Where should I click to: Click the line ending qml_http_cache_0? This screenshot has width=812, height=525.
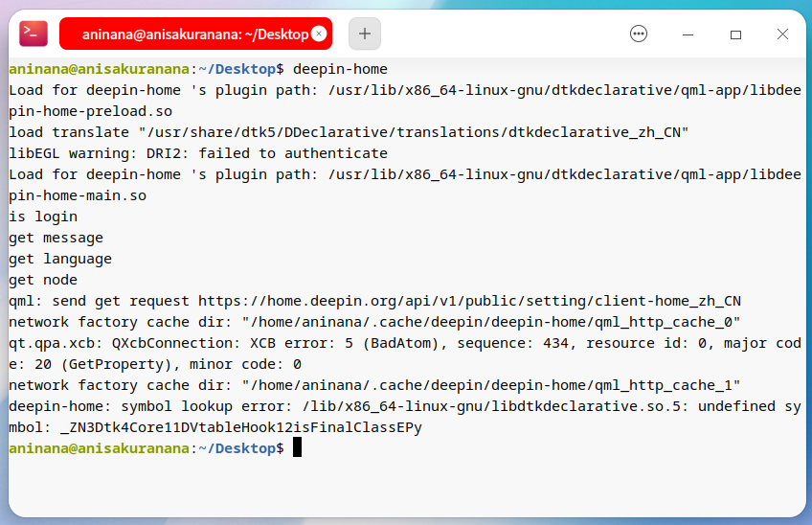[374, 322]
